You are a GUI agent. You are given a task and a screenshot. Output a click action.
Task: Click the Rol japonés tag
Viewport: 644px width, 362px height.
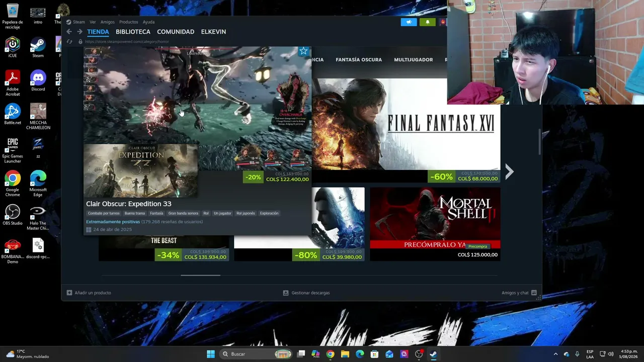246,213
